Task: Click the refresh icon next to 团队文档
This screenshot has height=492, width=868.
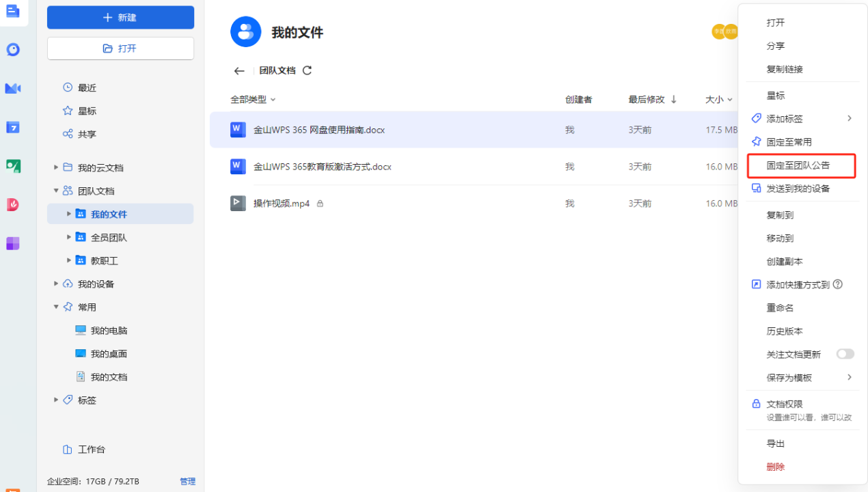Action: point(307,70)
